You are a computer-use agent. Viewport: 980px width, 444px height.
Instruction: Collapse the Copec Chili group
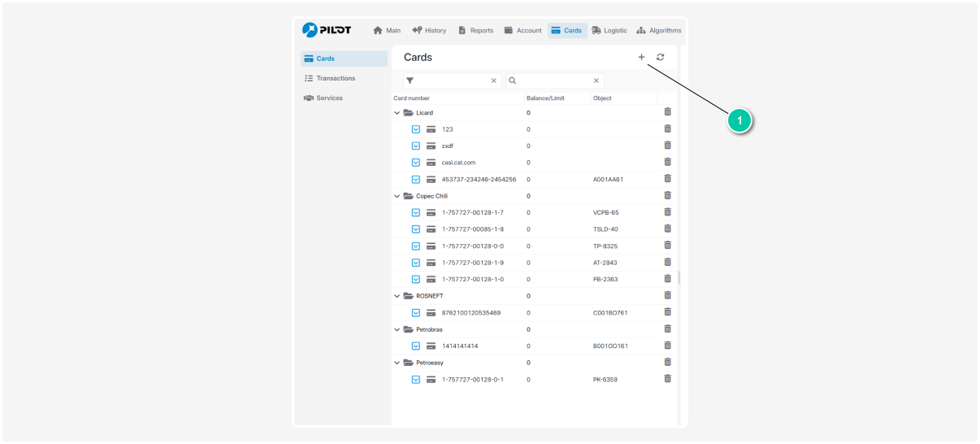397,196
